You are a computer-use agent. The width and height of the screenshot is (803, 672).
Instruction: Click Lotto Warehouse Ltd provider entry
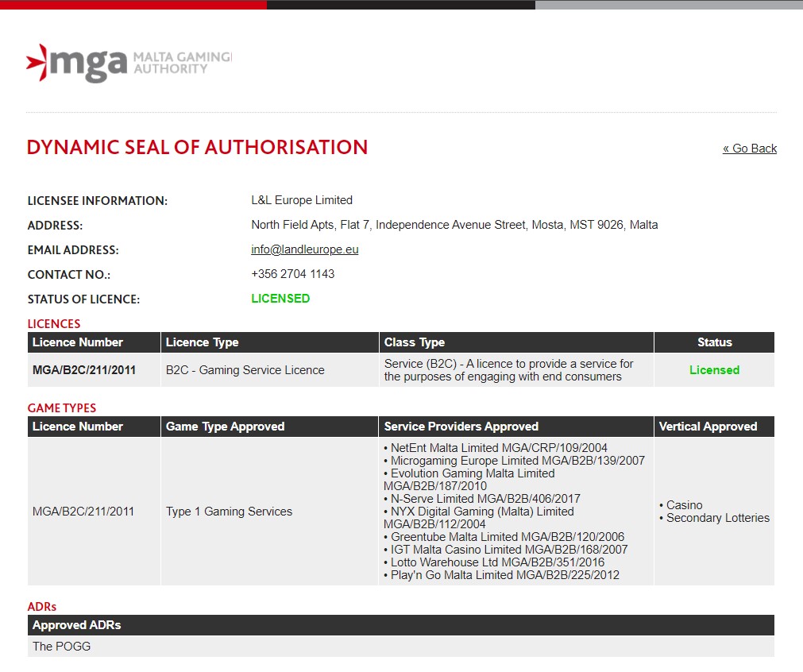pos(494,562)
